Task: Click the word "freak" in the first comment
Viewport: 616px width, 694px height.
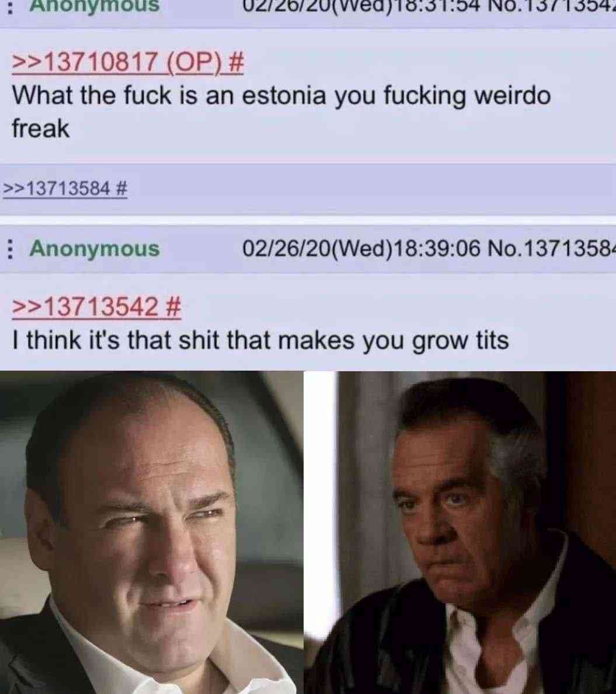Action: (x=41, y=129)
